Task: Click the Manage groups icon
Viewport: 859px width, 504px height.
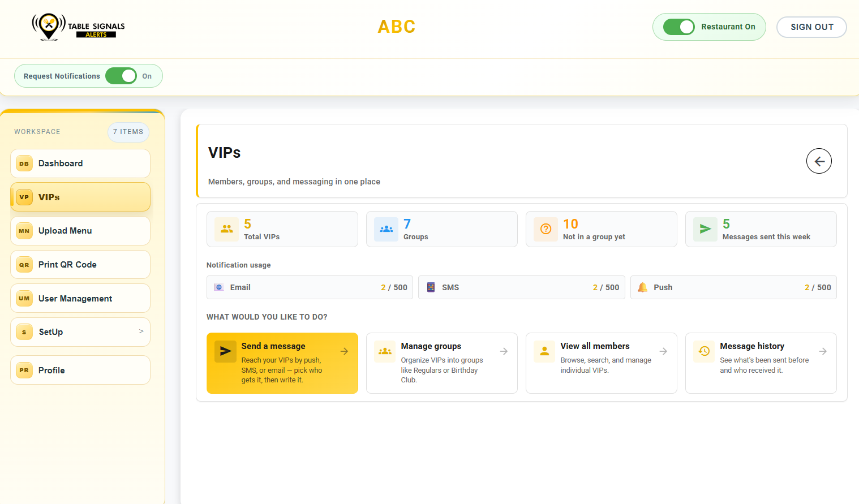Action: point(385,351)
